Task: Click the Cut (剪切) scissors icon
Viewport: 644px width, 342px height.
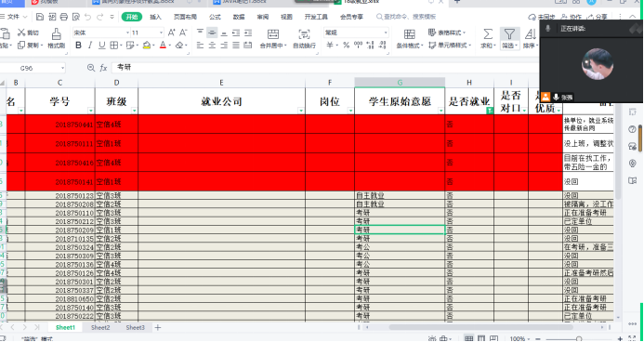Action: [x=21, y=33]
